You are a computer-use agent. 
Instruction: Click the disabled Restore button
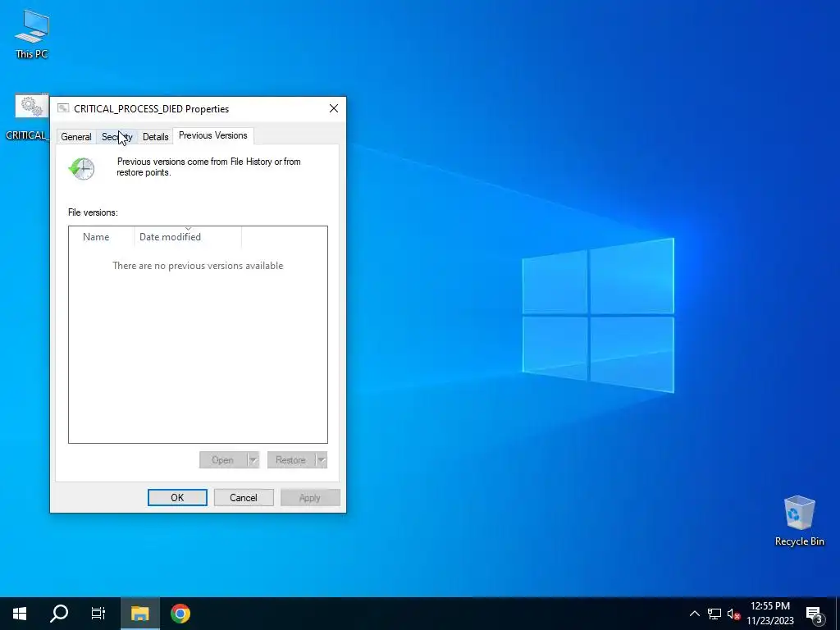(291, 459)
